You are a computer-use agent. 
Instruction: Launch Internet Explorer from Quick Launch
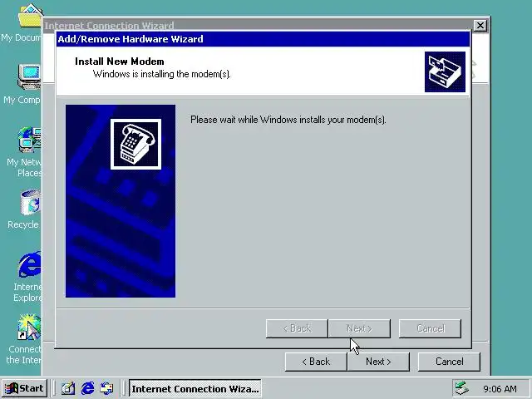87,388
